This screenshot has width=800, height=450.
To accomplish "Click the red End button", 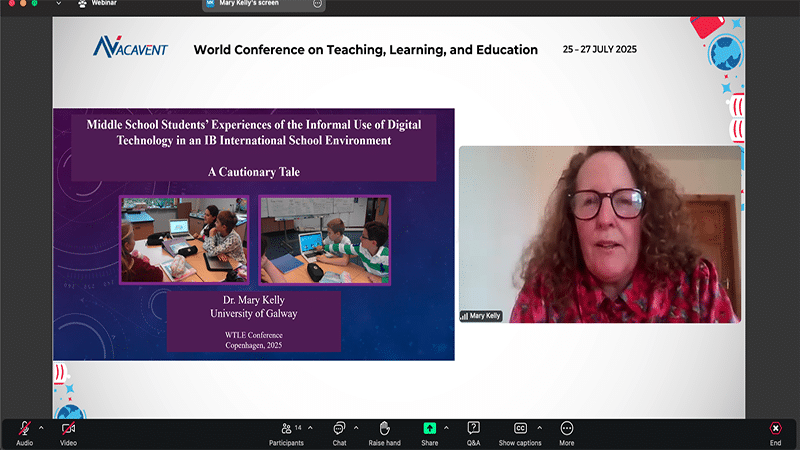I will click(775, 429).
